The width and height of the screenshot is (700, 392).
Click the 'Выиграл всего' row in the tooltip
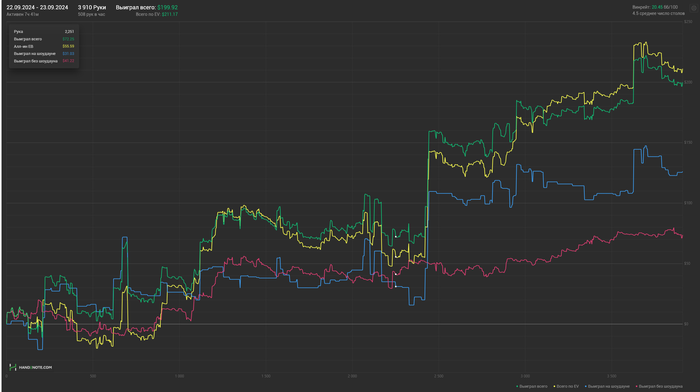point(44,39)
